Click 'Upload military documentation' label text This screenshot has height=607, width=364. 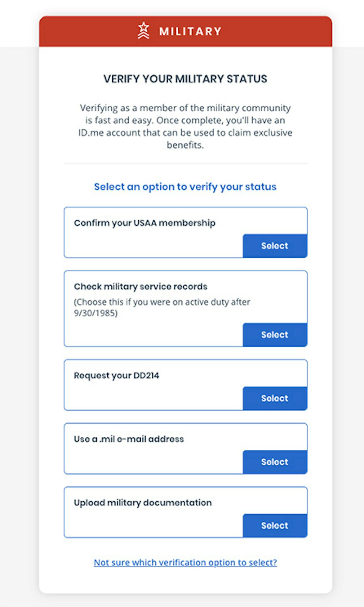pyautogui.click(x=143, y=503)
